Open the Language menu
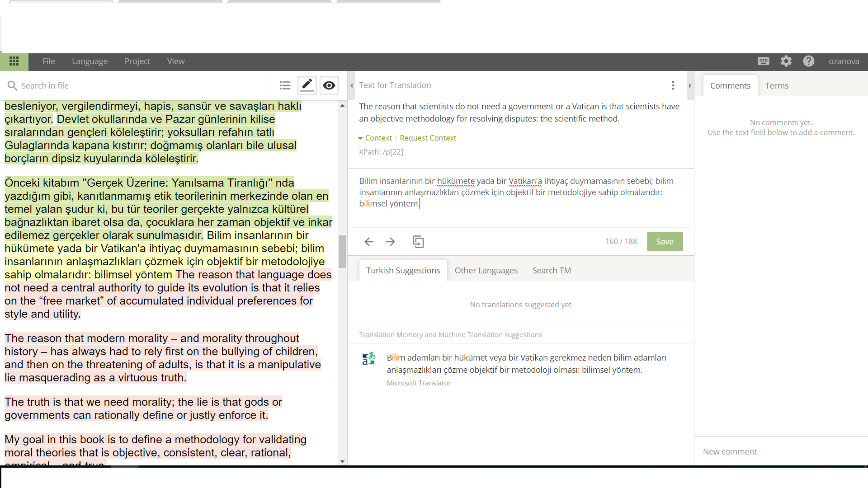Viewport: 868px width, 488px height. [90, 61]
